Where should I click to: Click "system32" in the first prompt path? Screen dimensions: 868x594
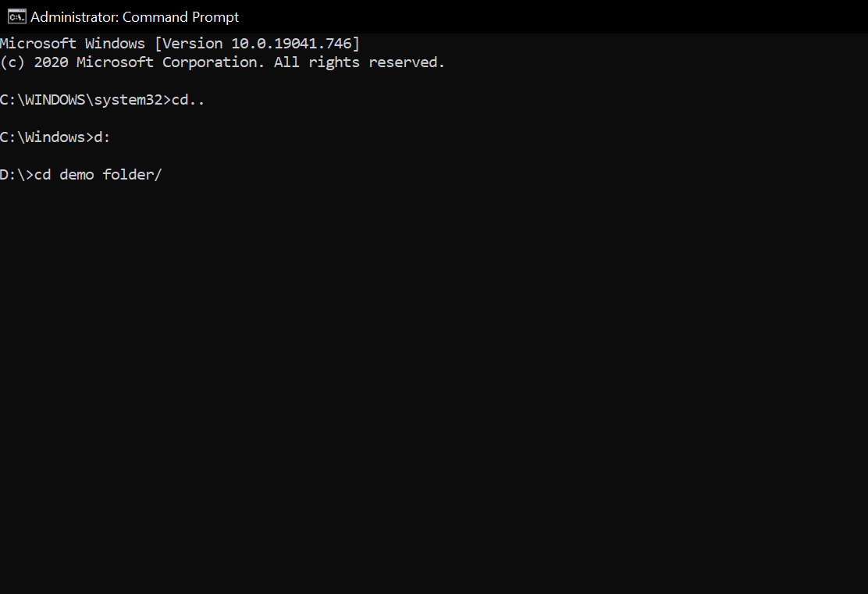pos(128,100)
